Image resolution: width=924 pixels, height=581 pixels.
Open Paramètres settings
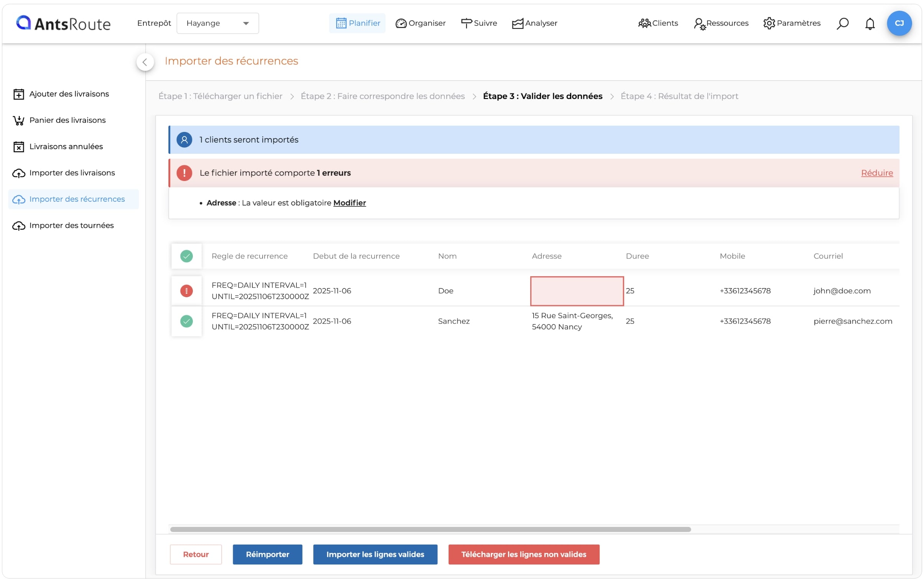tap(792, 23)
